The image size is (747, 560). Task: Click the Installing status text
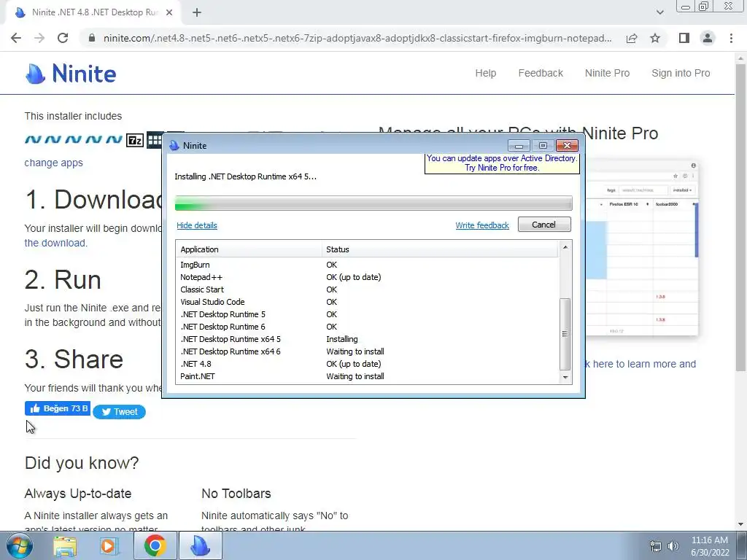pyautogui.click(x=341, y=339)
